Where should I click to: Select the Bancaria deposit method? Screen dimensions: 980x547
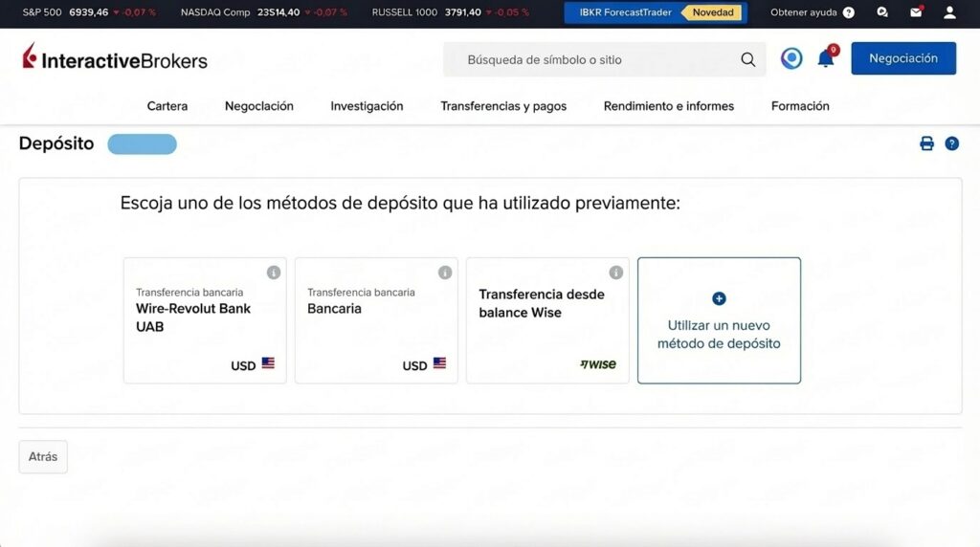(376, 320)
